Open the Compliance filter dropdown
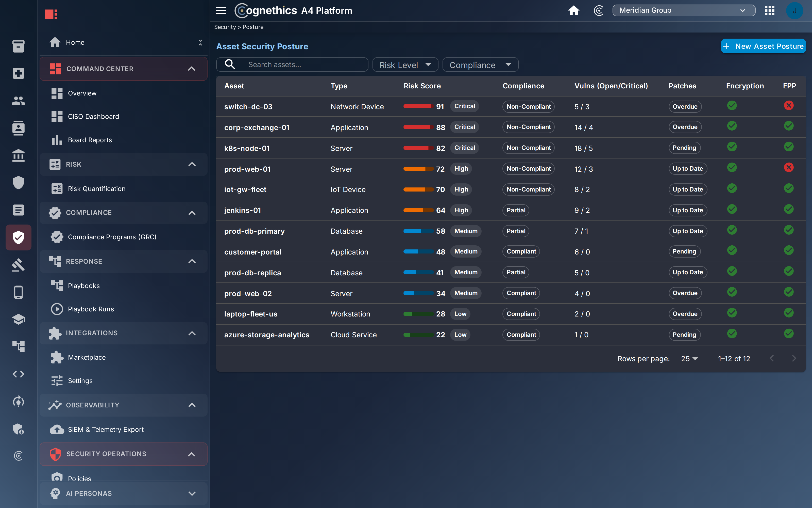The width and height of the screenshot is (812, 508). point(480,65)
